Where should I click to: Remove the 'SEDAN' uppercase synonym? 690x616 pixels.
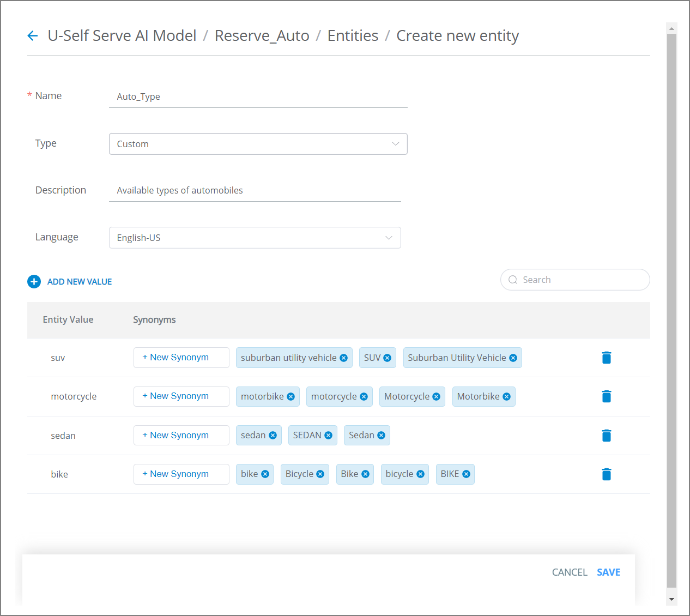click(329, 436)
